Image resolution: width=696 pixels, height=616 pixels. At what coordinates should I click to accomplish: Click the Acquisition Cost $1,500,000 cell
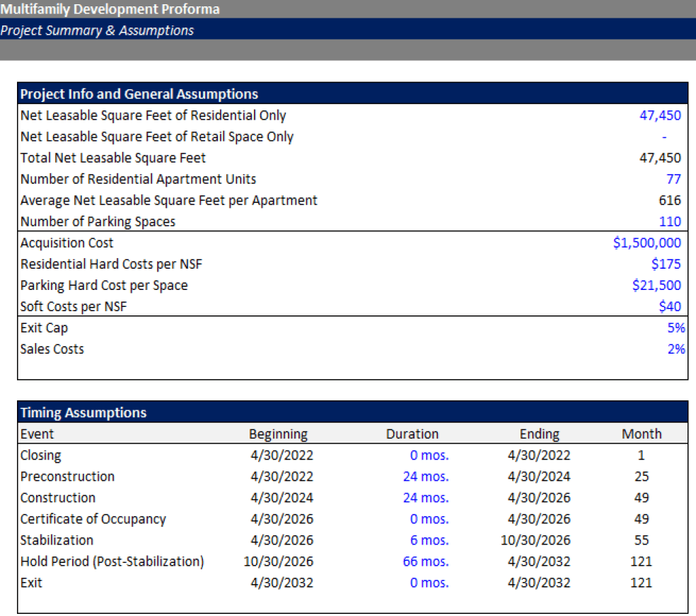[x=647, y=243]
